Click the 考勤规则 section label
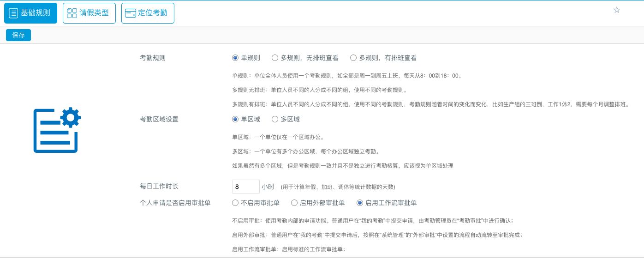The image size is (644, 260). tap(153, 58)
